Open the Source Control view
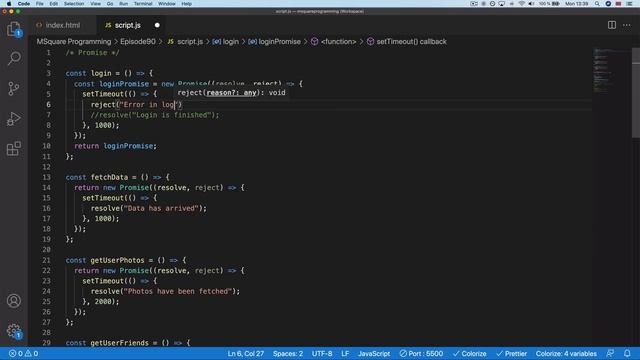Screen dimensions: 640x360 [x=13, y=89]
